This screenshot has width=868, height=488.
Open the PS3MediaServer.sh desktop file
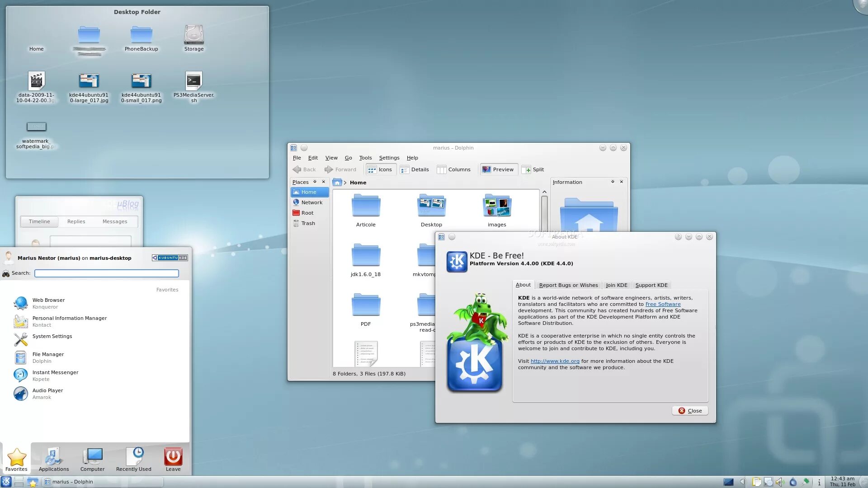click(x=193, y=81)
